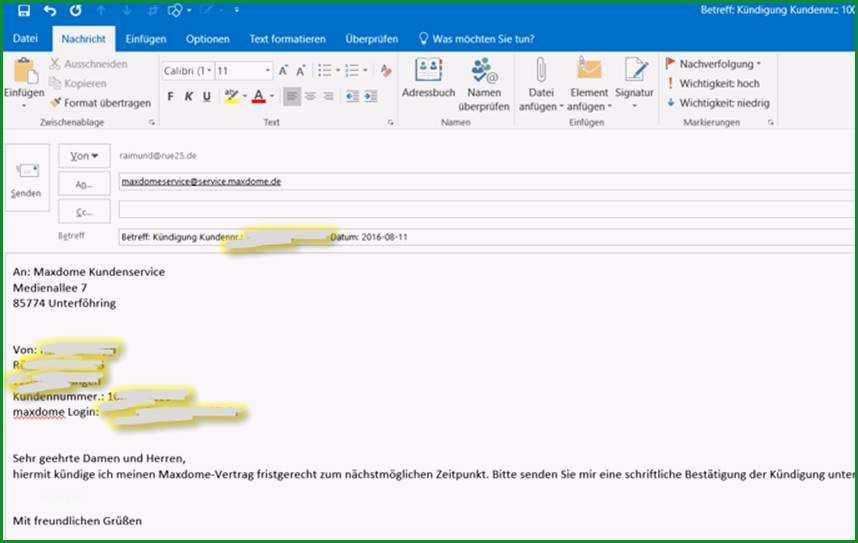Open the Zwischenablage dialog launcher
858x543 pixels.
tap(152, 123)
